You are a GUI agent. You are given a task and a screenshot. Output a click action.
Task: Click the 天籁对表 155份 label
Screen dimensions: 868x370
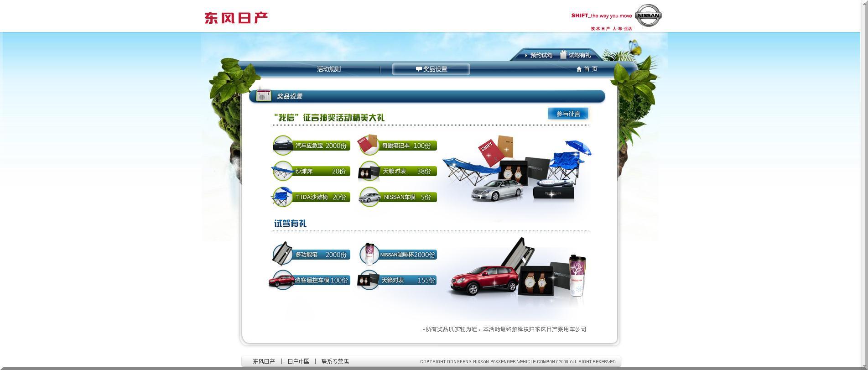click(x=408, y=280)
